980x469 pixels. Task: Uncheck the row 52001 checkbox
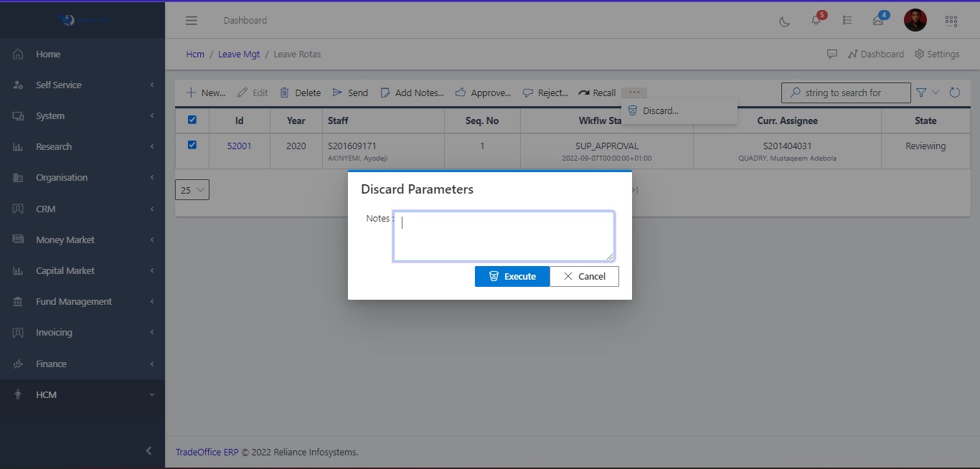coord(192,145)
